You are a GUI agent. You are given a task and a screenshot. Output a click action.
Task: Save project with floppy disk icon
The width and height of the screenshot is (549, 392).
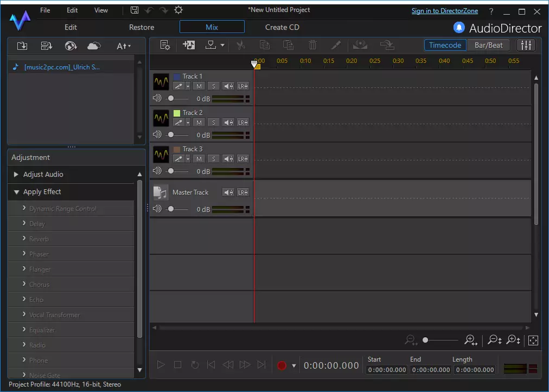coord(135,10)
